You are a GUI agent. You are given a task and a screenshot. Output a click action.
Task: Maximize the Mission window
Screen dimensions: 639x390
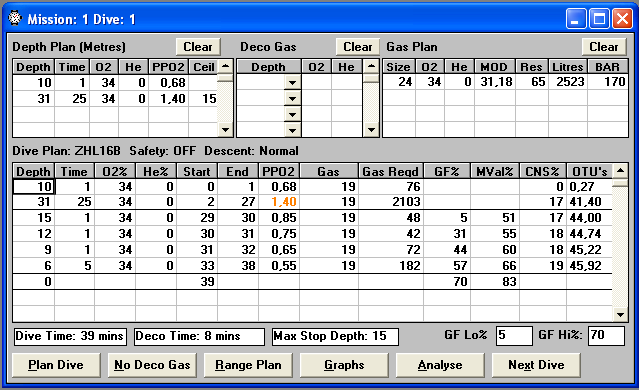(599, 19)
